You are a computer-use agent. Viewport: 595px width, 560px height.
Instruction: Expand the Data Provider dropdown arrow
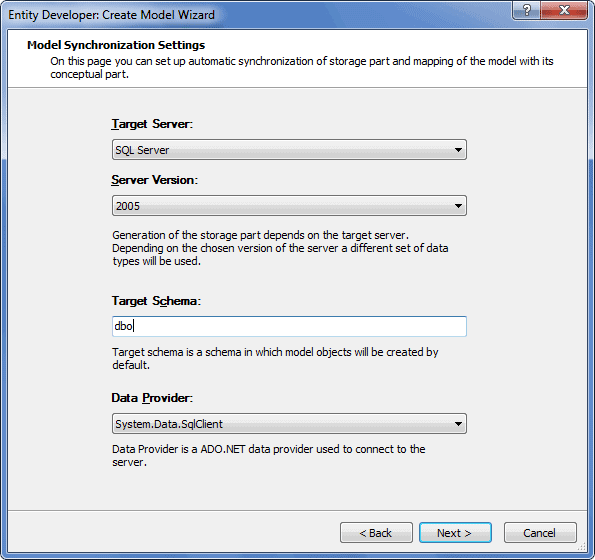pyautogui.click(x=458, y=424)
